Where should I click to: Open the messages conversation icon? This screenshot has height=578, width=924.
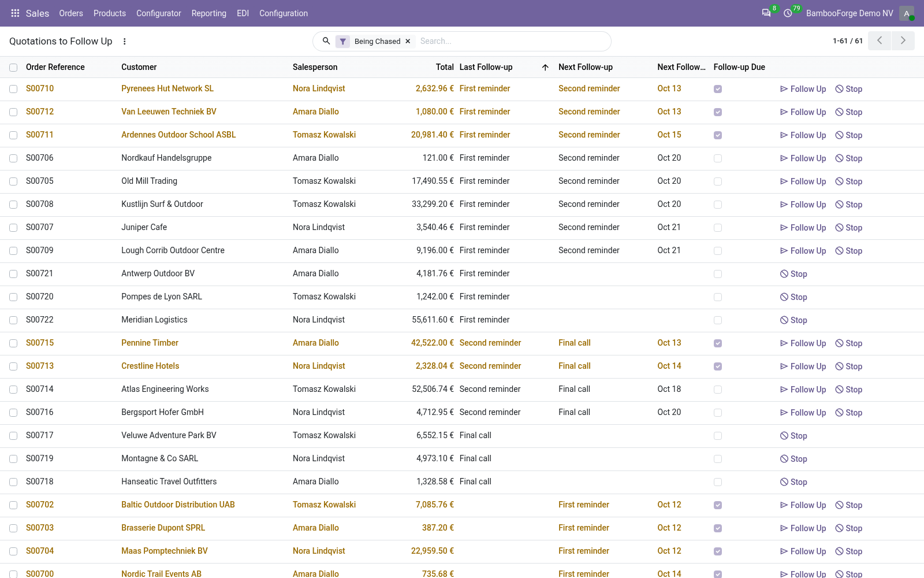coord(766,13)
